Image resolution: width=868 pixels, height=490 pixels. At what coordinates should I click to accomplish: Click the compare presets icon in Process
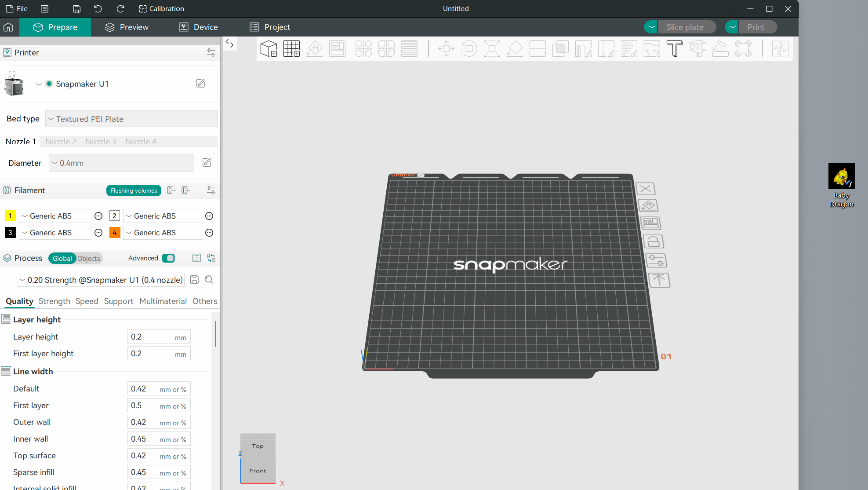click(x=211, y=258)
